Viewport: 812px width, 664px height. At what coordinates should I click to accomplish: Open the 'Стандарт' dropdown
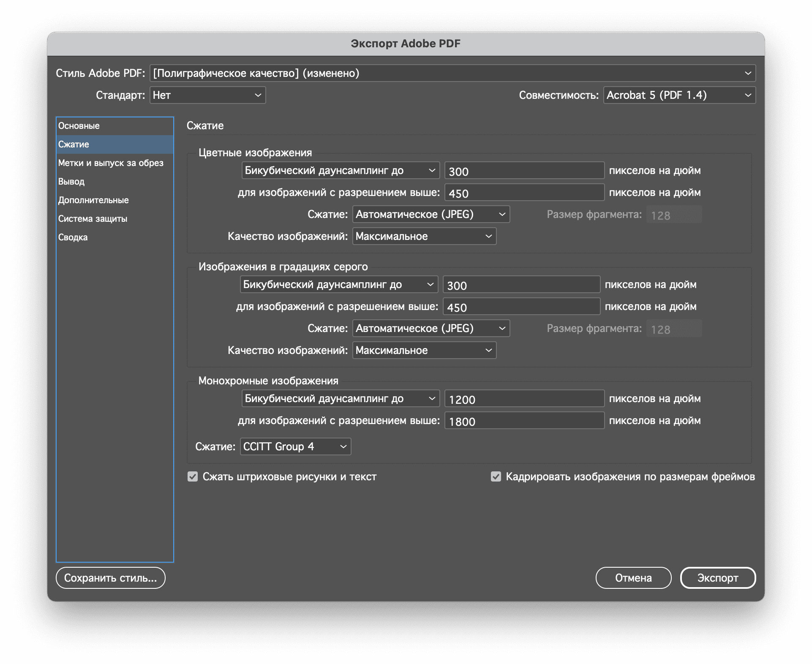click(207, 95)
